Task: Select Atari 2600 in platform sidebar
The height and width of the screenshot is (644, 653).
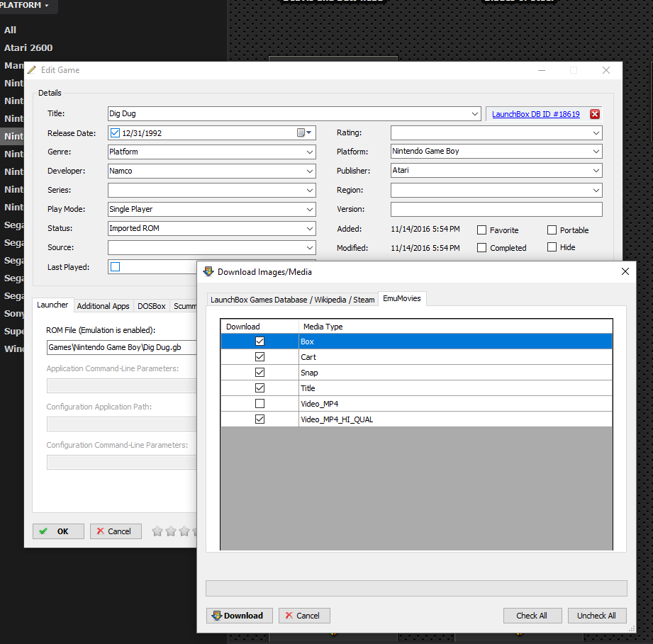Action: pyautogui.click(x=28, y=48)
